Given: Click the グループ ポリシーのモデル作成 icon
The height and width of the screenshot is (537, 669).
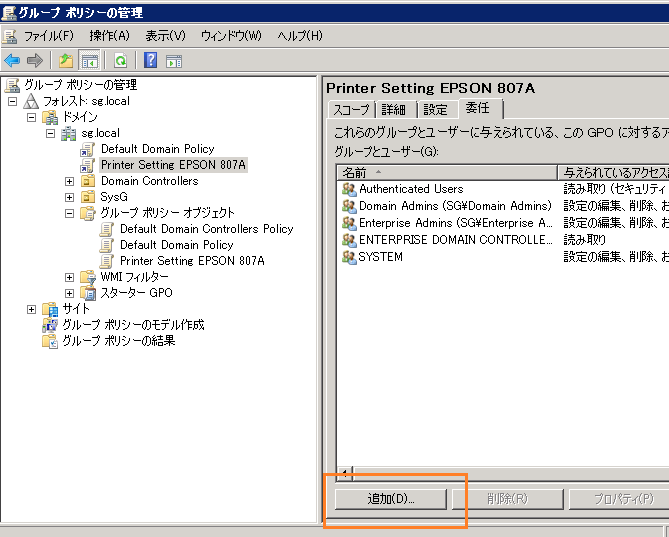Looking at the screenshot, I should pyautogui.click(x=50, y=325).
